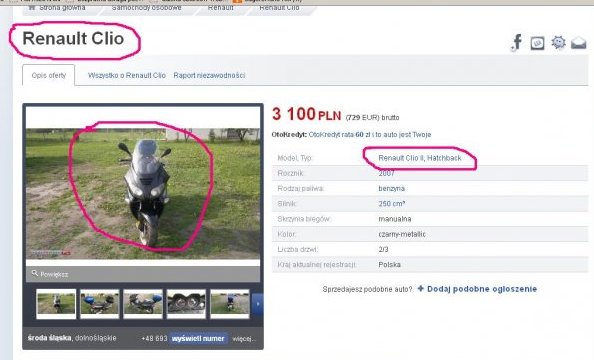Viewport: 594px width, 360px height.
Task: Click the wyświetl numer button
Action: (x=198, y=338)
